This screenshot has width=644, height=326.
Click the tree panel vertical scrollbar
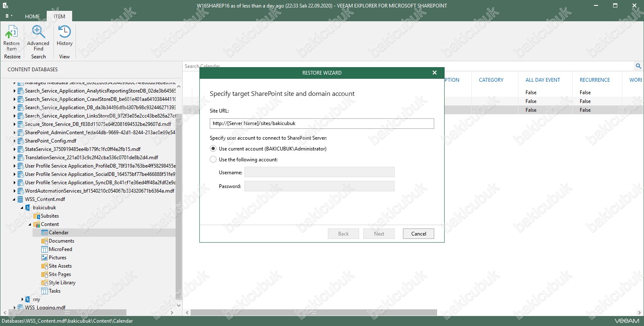click(179, 206)
